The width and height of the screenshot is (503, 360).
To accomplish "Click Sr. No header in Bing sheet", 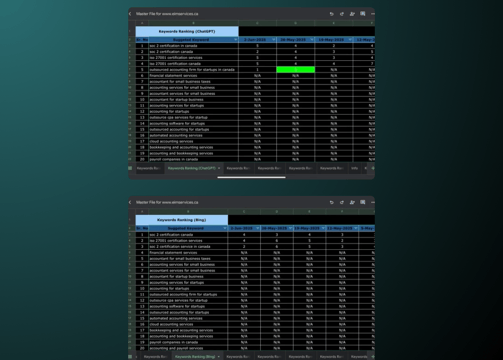I will [x=142, y=228].
